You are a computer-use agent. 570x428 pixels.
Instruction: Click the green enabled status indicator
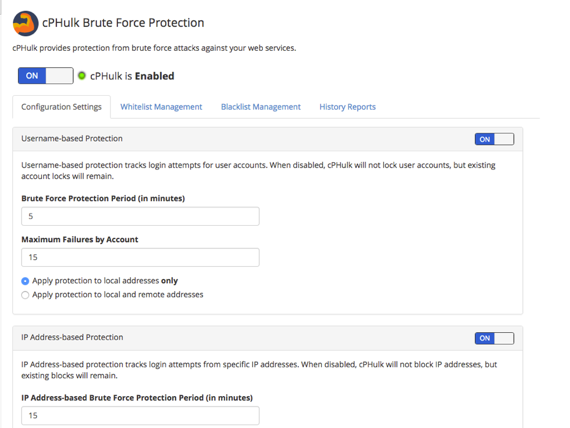[x=82, y=76]
